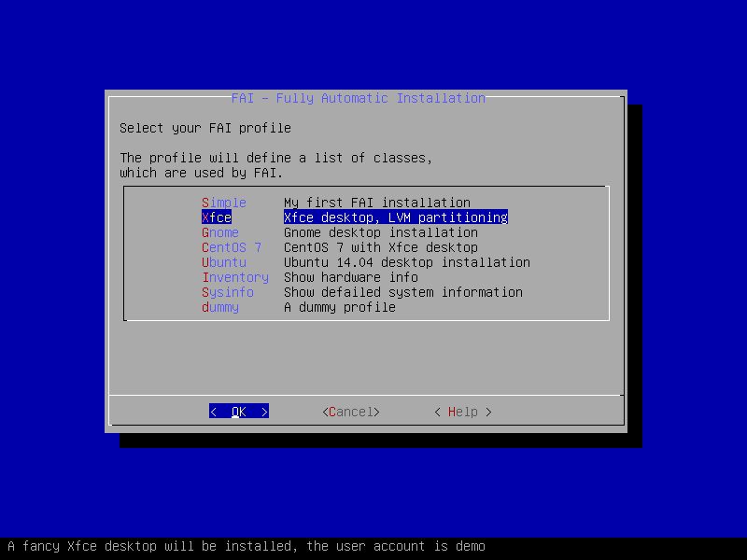This screenshot has width=747, height=560.
Task: Click the Cancel button
Action: pos(351,412)
